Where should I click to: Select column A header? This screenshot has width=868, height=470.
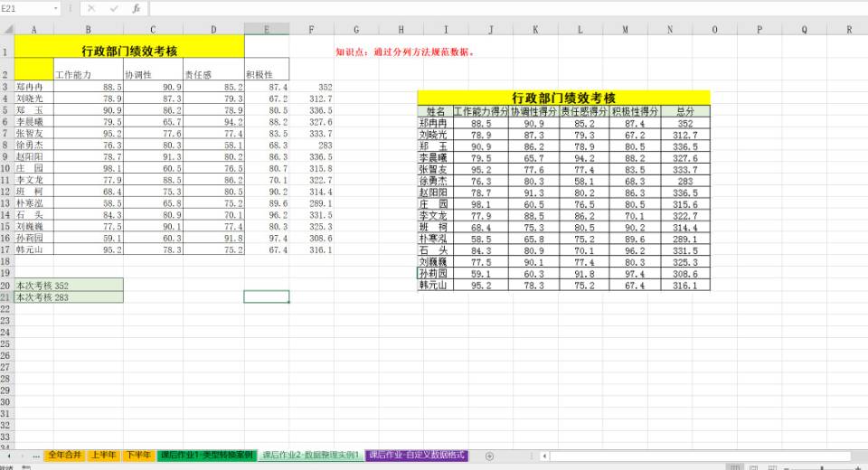33,29
